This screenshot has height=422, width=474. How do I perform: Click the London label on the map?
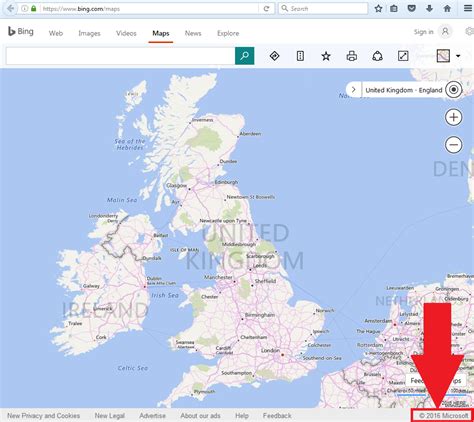[x=270, y=350]
